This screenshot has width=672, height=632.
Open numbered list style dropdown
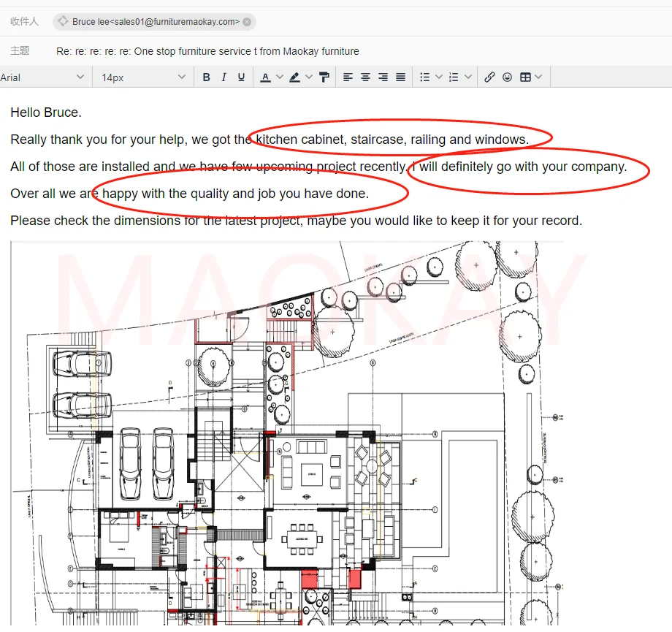tap(468, 77)
